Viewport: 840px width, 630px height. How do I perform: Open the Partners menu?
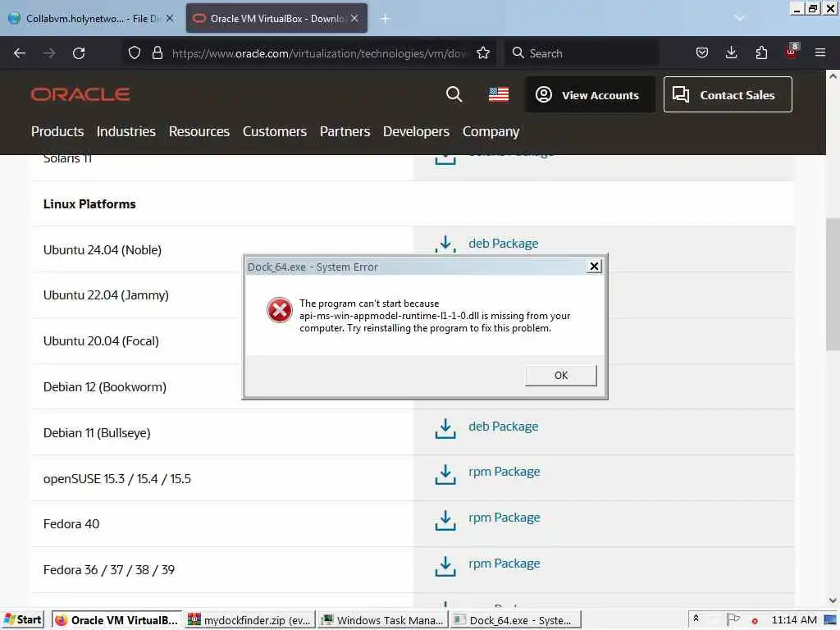point(345,132)
